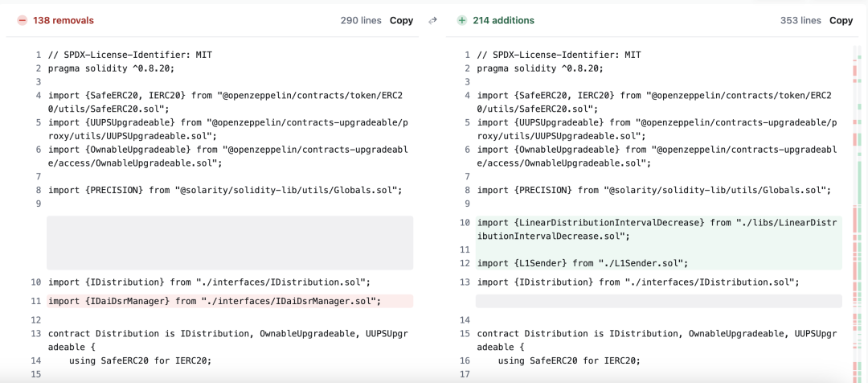Click the green plus additions icon
The image size is (868, 383).
click(x=462, y=20)
